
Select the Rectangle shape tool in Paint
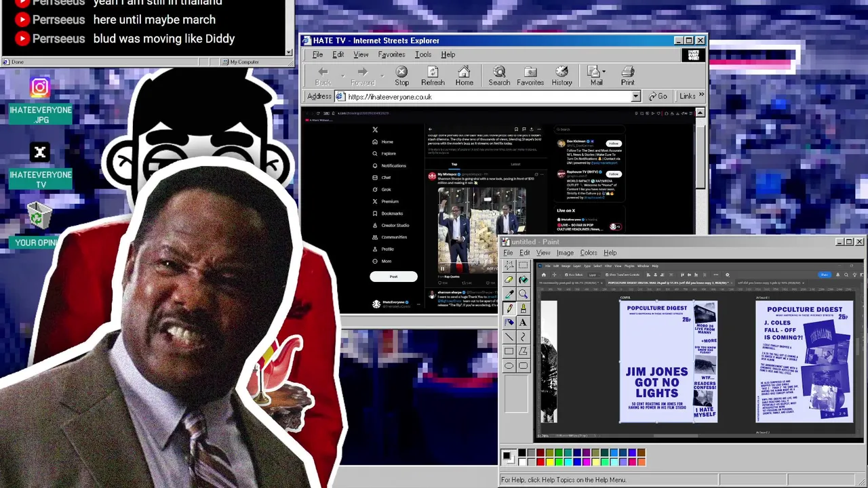point(509,351)
